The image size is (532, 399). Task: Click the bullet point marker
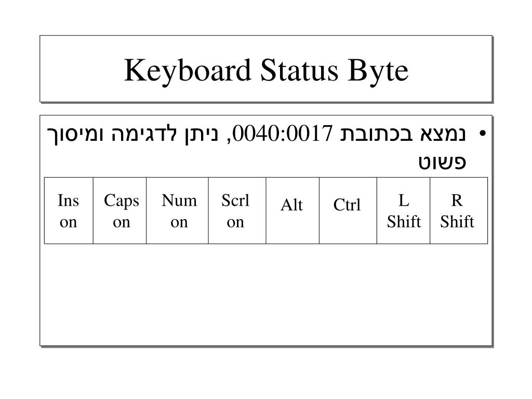pyautogui.click(x=482, y=134)
